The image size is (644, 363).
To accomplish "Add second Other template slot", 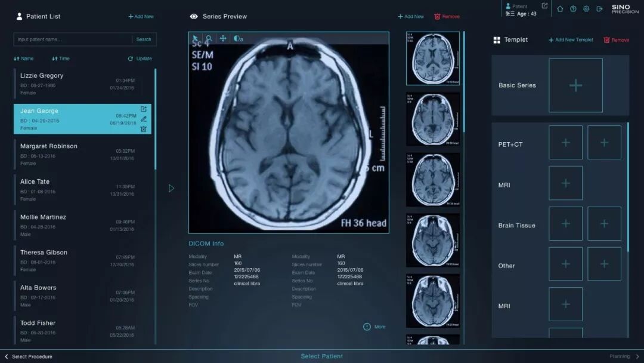I will (x=604, y=264).
